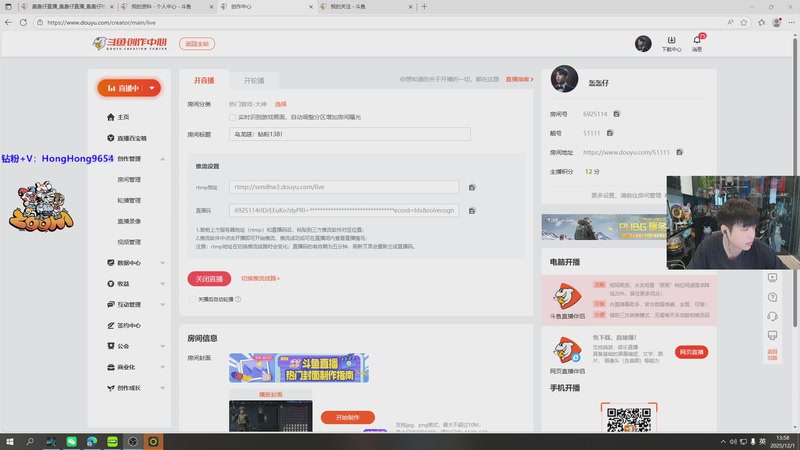Expand the 数据中心 chevron
Viewport: 800px width, 450px height.
pyautogui.click(x=162, y=263)
